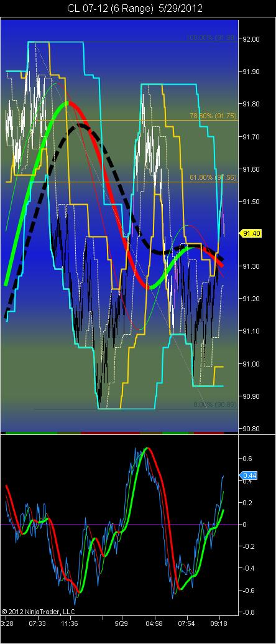The image size is (276, 644).
Task: Click the -0.4 indicator axis label
Action: pyautogui.click(x=249, y=569)
